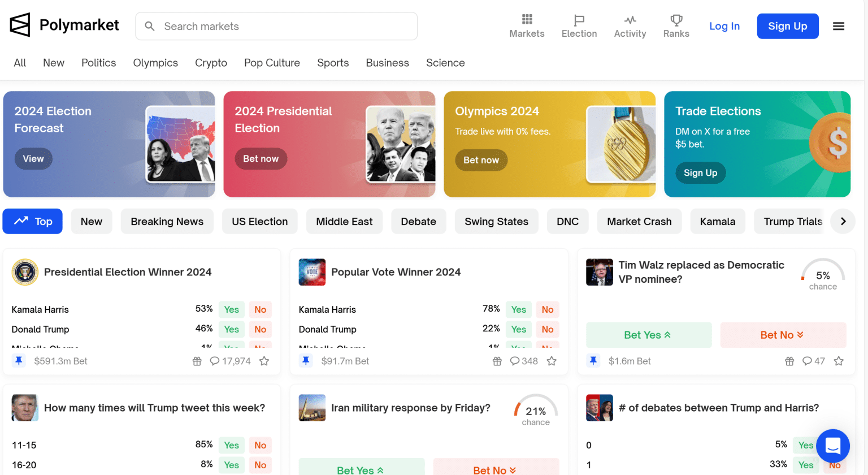Expand more topic filters with right chevron
The image size is (868, 475).
coord(843,221)
